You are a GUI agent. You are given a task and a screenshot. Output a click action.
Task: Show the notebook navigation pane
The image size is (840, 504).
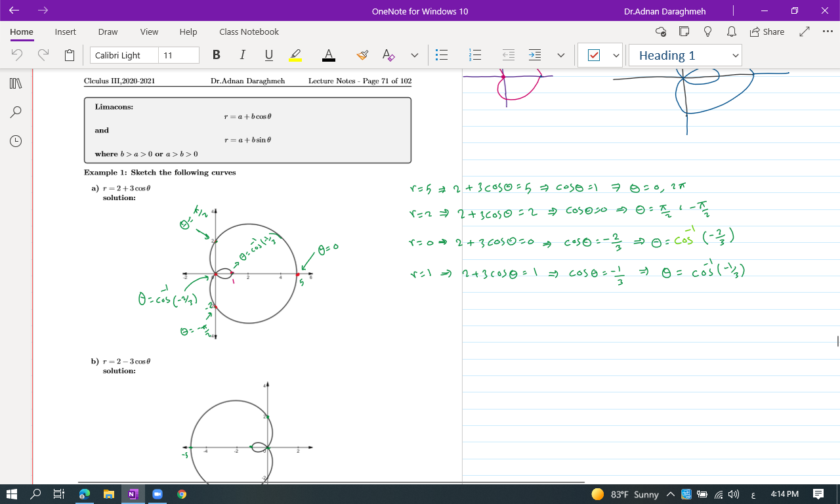(16, 83)
